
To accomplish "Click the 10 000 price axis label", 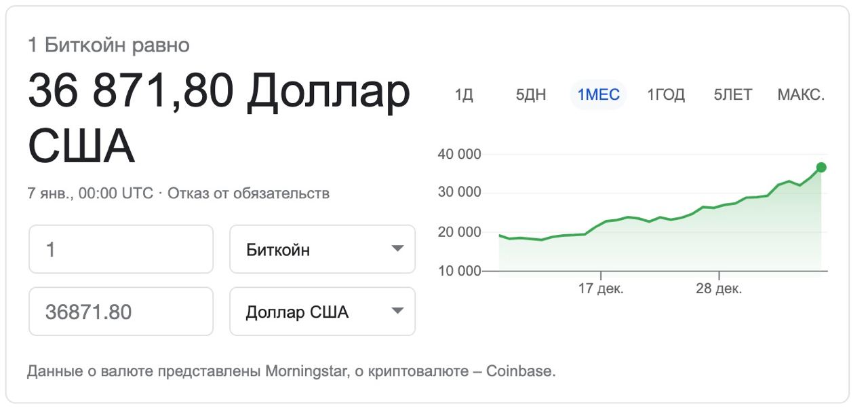I will (460, 272).
